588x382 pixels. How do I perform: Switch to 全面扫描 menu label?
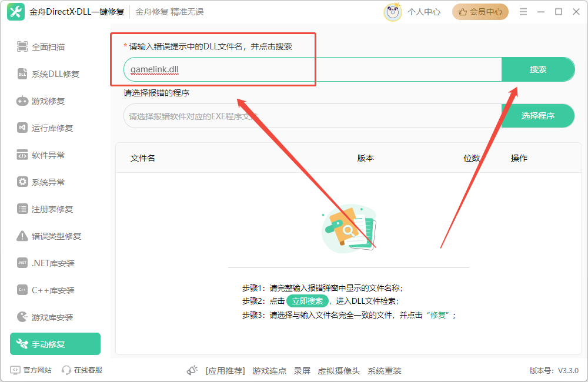click(48, 47)
